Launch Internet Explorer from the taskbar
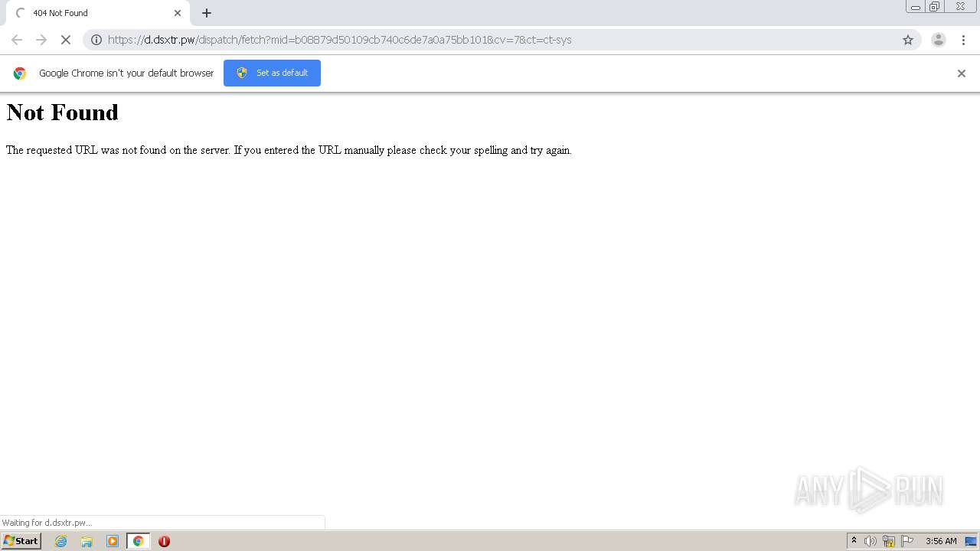 [x=60, y=541]
